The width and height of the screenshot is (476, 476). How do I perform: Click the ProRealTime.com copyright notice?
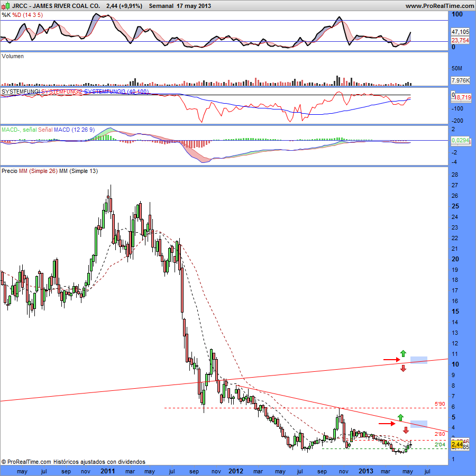[26, 462]
